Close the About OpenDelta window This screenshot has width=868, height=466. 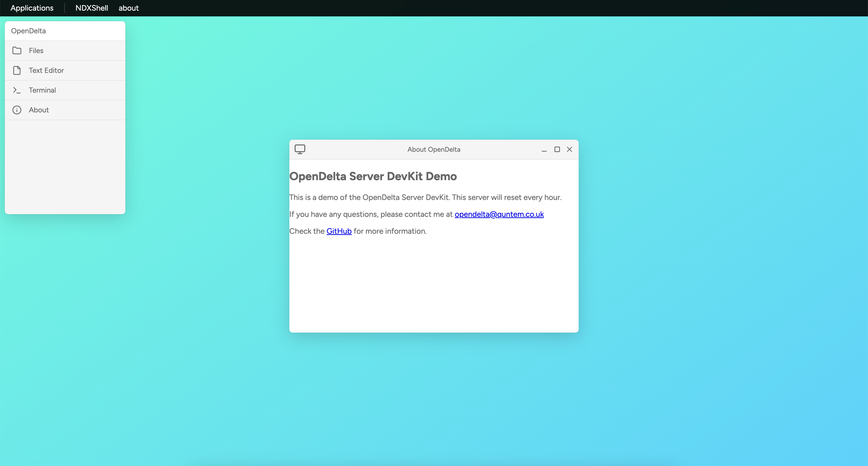click(570, 149)
